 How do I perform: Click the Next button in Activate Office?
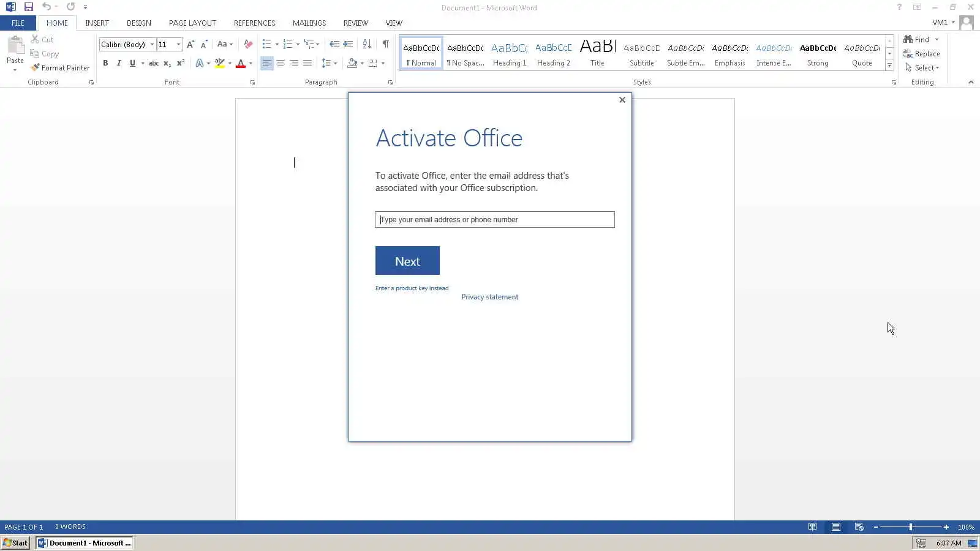(x=407, y=261)
